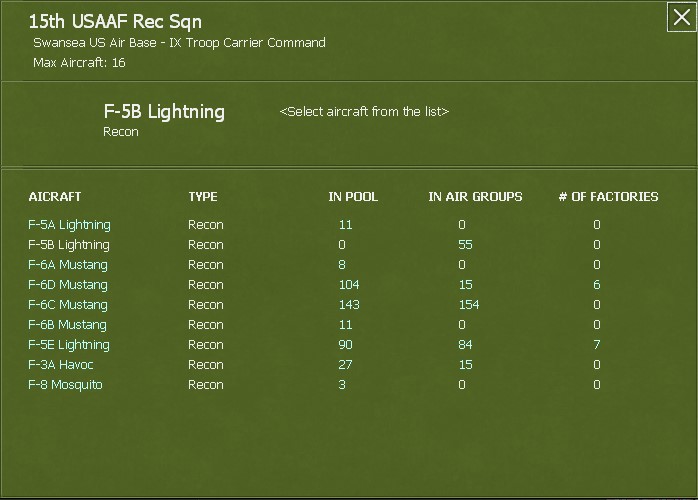Click the # OF FACTORIES column header
This screenshot has width=698, height=500.
(608, 197)
